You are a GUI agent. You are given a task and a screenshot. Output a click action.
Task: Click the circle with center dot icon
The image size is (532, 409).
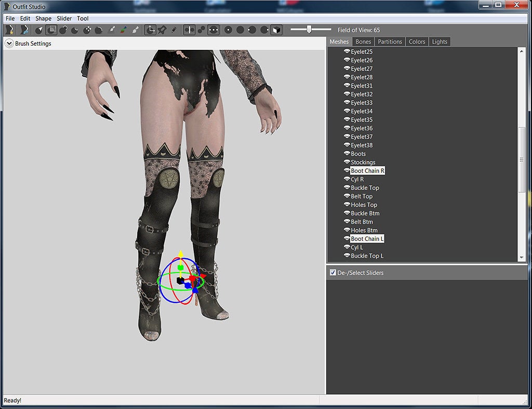pos(228,30)
